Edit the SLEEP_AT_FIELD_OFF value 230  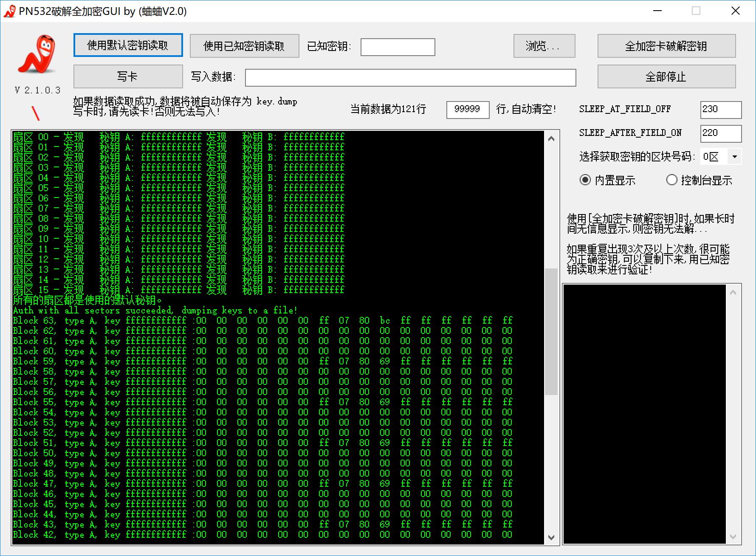(720, 110)
